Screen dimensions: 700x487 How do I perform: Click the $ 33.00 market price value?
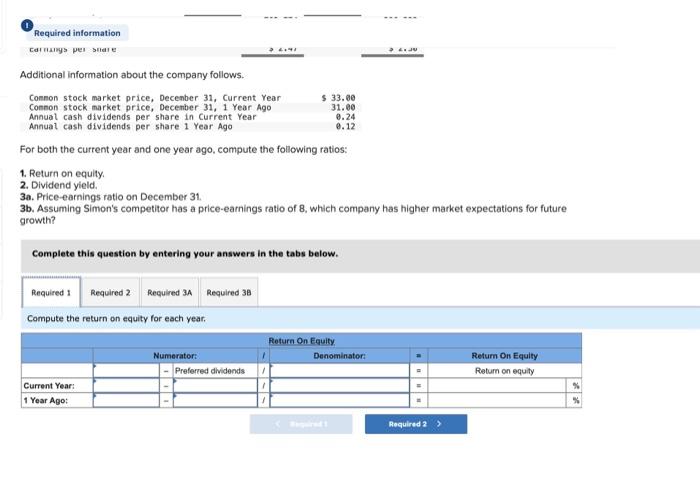tap(338, 98)
